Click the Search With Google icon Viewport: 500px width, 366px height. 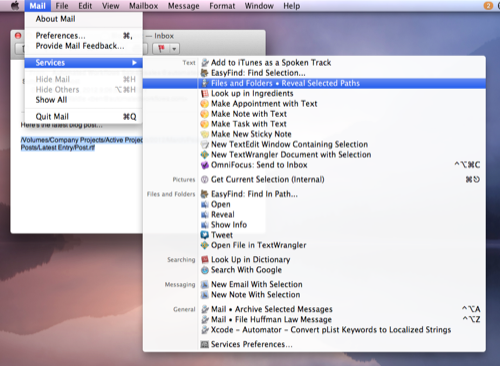pos(205,270)
